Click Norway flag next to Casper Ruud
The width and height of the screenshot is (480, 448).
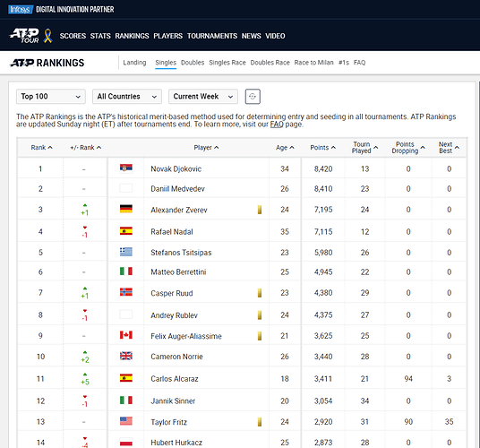pos(126,292)
